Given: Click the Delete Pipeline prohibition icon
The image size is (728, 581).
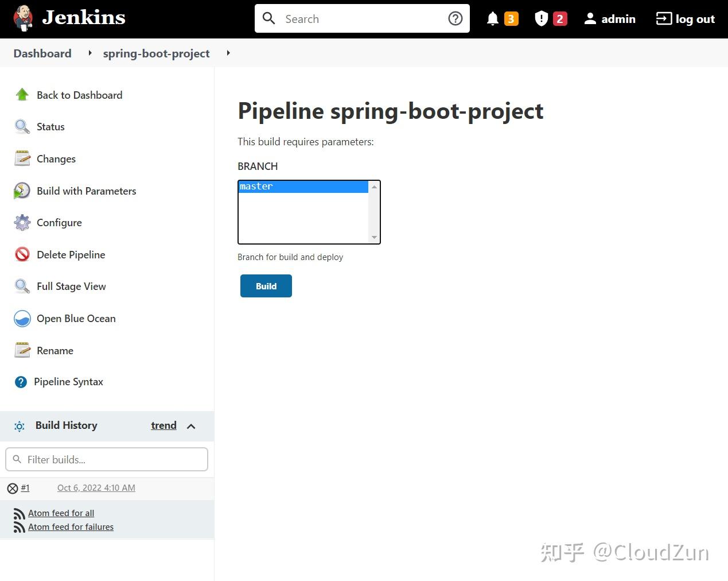Looking at the screenshot, I should click(x=22, y=254).
